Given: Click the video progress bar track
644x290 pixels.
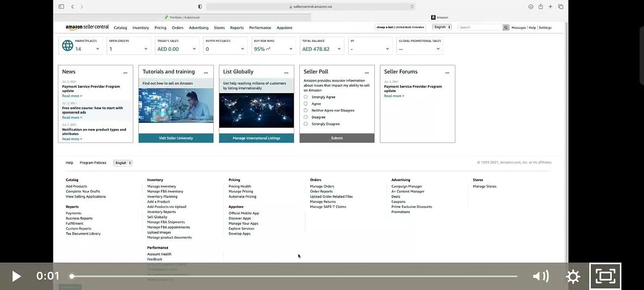Looking at the screenshot, I should pyautogui.click(x=294, y=276).
